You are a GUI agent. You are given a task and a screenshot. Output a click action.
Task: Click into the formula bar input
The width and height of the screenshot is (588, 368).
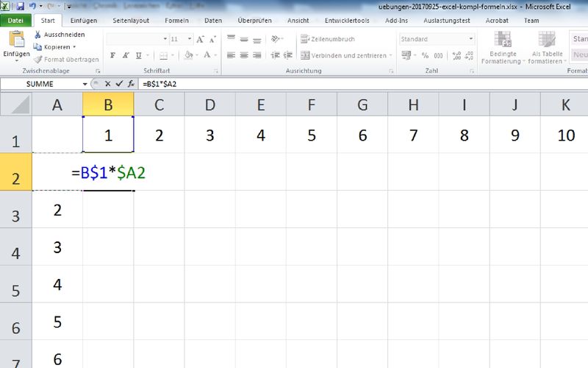click(x=362, y=84)
